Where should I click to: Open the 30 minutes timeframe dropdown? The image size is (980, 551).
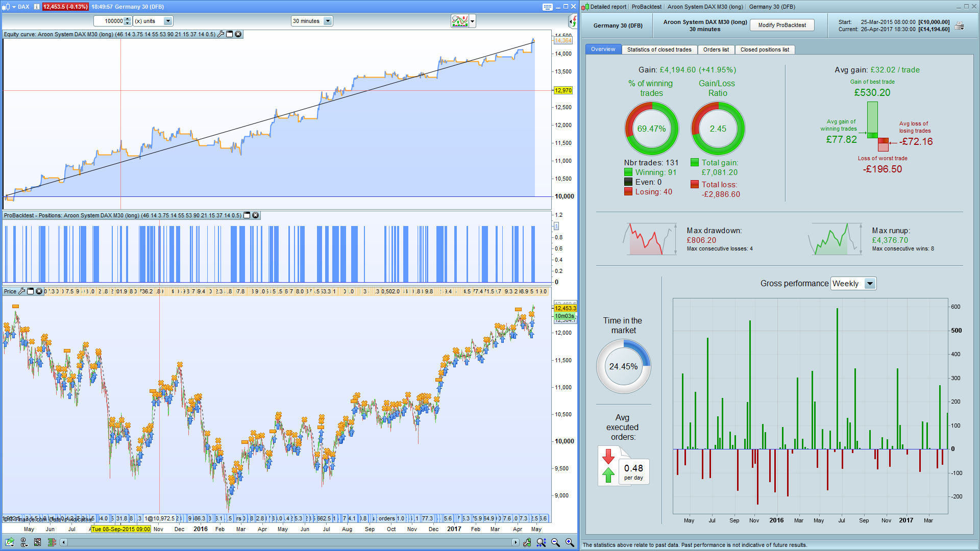(328, 21)
